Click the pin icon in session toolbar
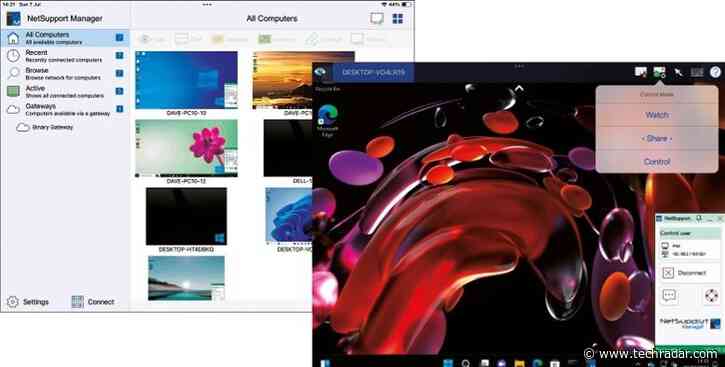Image resolution: width=725 pixels, height=367 pixels. 678,72
